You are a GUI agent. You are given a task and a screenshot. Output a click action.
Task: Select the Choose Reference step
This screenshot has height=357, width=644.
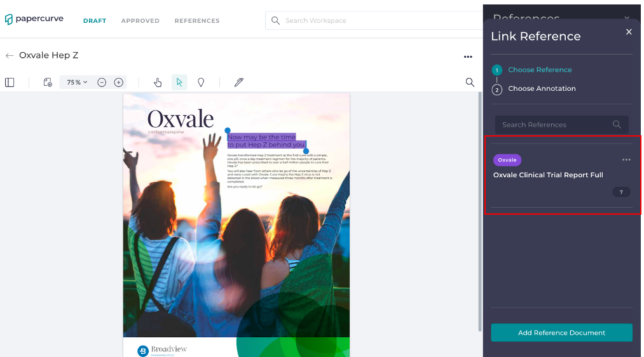(x=540, y=70)
